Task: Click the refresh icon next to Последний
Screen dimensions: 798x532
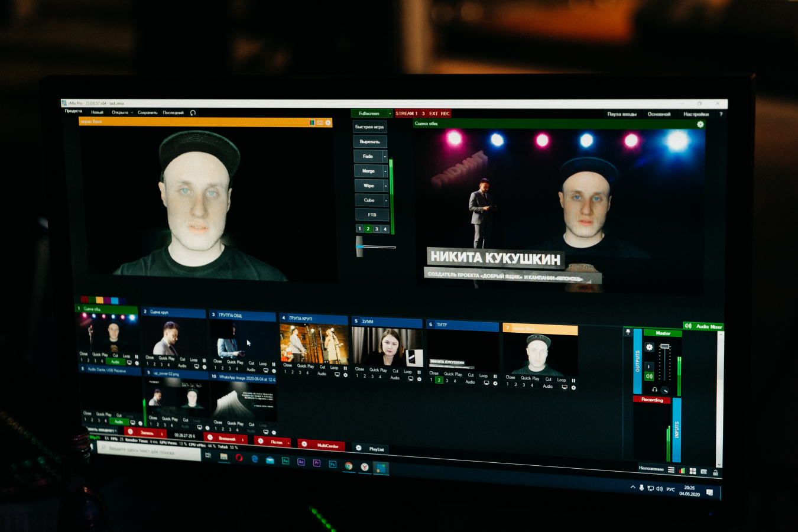Action: click(193, 112)
